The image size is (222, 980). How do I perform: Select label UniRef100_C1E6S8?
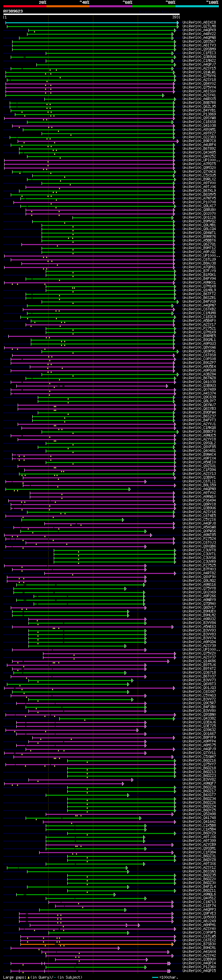(199, 122)
